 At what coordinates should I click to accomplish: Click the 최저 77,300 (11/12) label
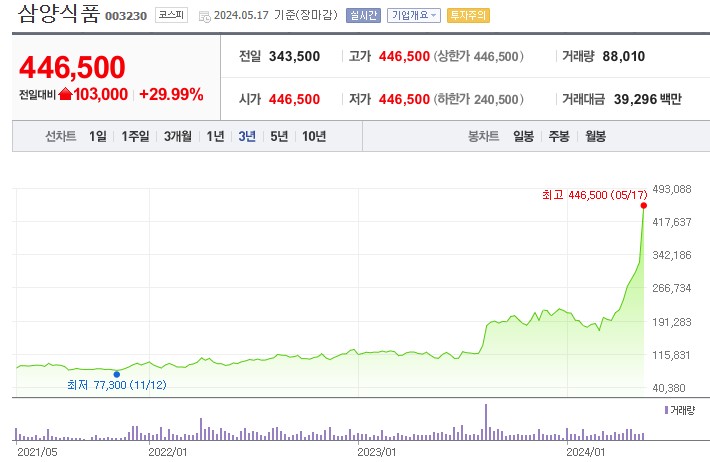[117, 385]
